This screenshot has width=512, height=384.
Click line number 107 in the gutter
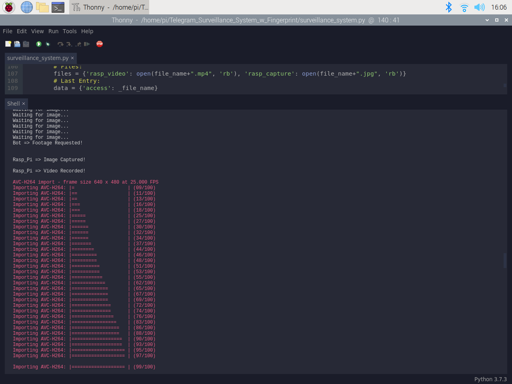click(x=13, y=74)
